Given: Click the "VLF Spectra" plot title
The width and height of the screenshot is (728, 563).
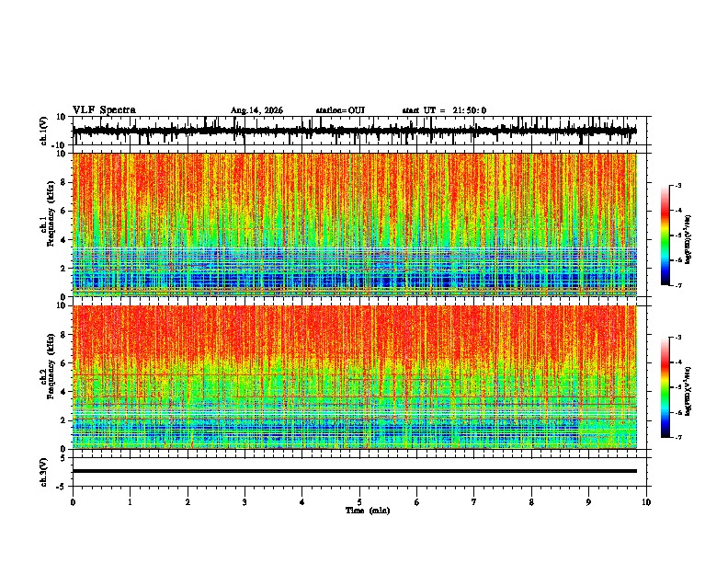Looking at the screenshot, I should pos(104,110).
